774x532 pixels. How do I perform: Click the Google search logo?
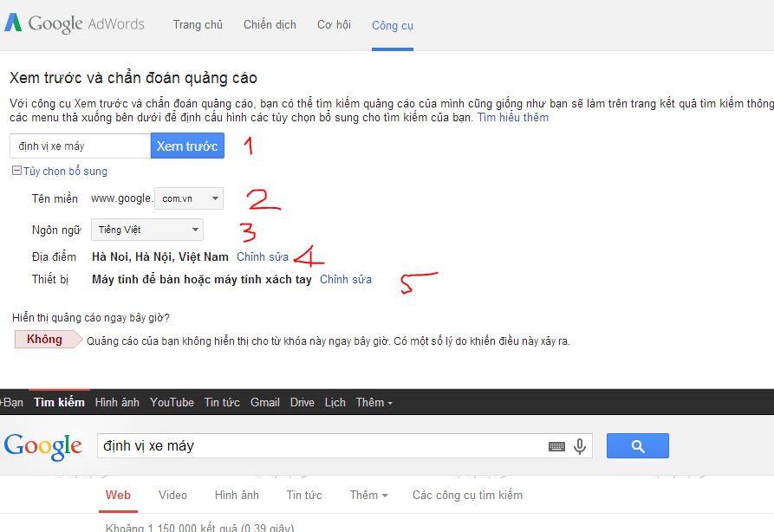[43, 446]
